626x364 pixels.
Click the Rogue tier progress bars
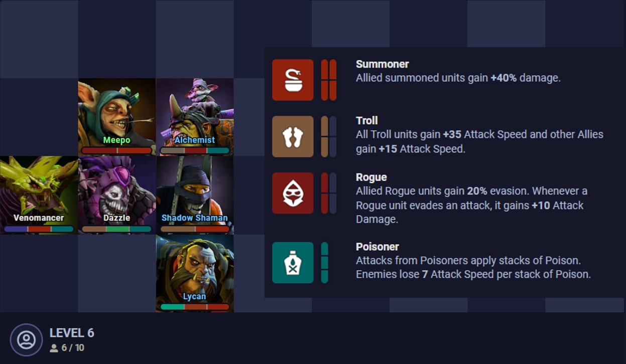(x=329, y=193)
